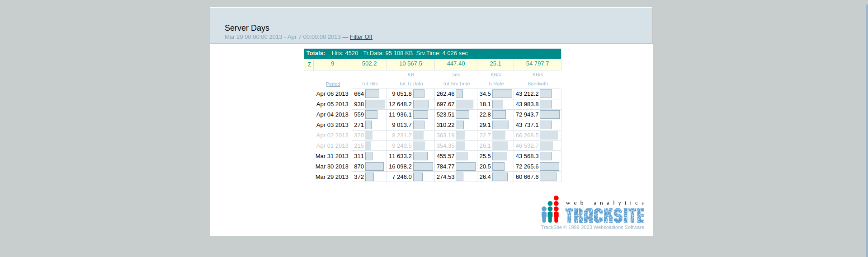
Task: Click the KB unit link above Tot.Tr.Data
Action: coord(410,75)
